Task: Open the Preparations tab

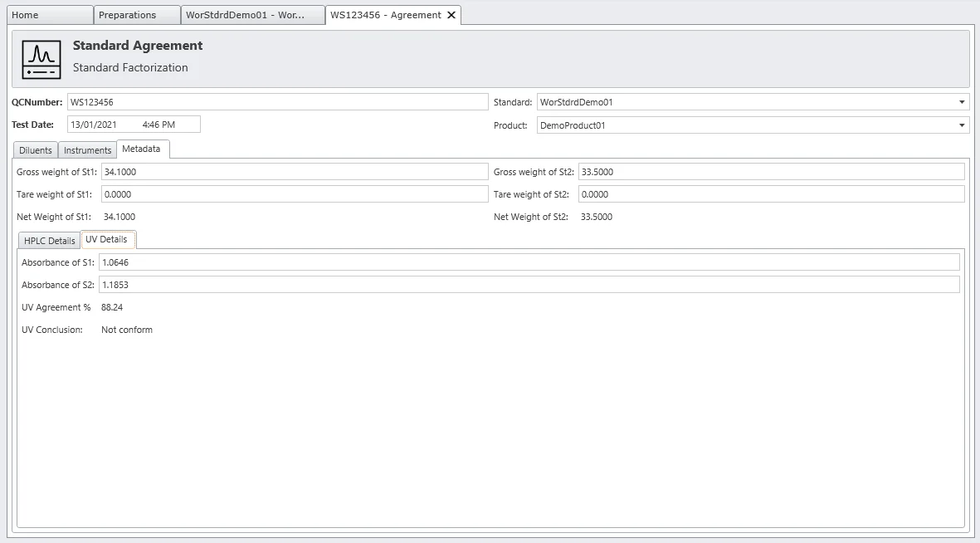Action: (137, 15)
